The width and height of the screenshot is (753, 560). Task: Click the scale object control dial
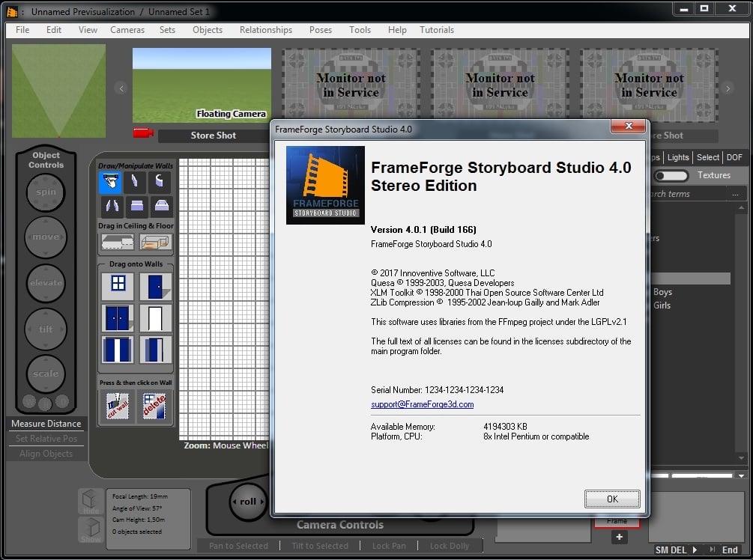tap(46, 374)
